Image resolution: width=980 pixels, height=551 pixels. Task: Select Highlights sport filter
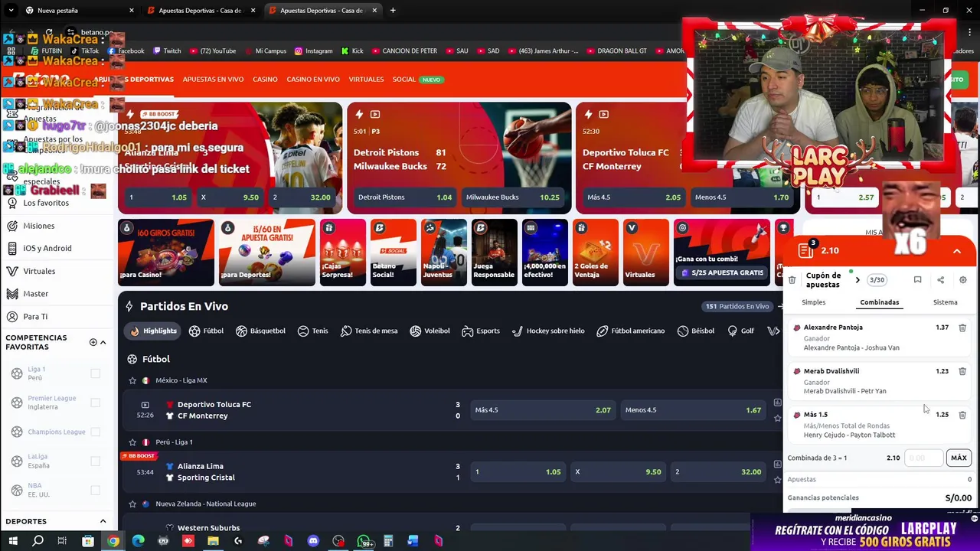[x=152, y=331]
